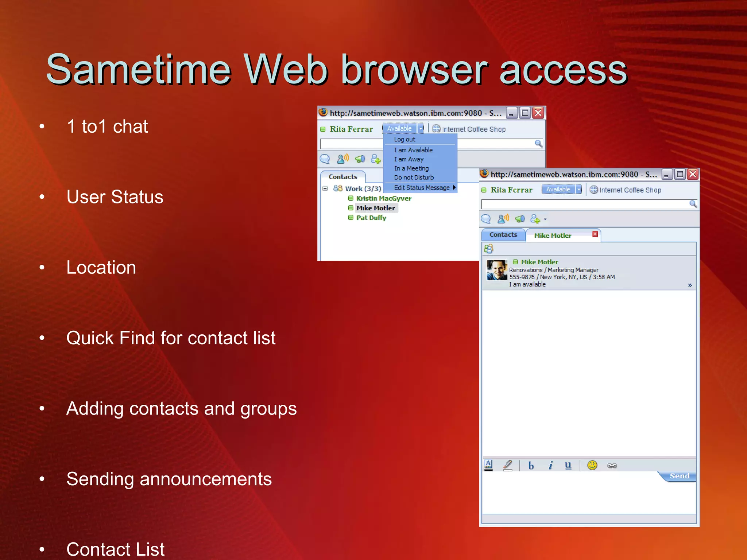Close the back browser window

(538, 113)
